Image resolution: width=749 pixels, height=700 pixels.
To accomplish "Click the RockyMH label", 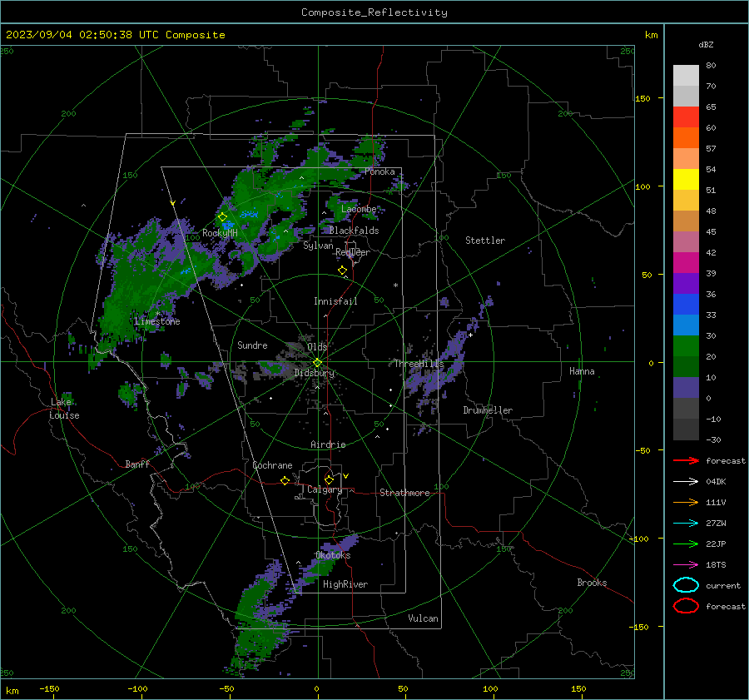I will pyautogui.click(x=220, y=233).
